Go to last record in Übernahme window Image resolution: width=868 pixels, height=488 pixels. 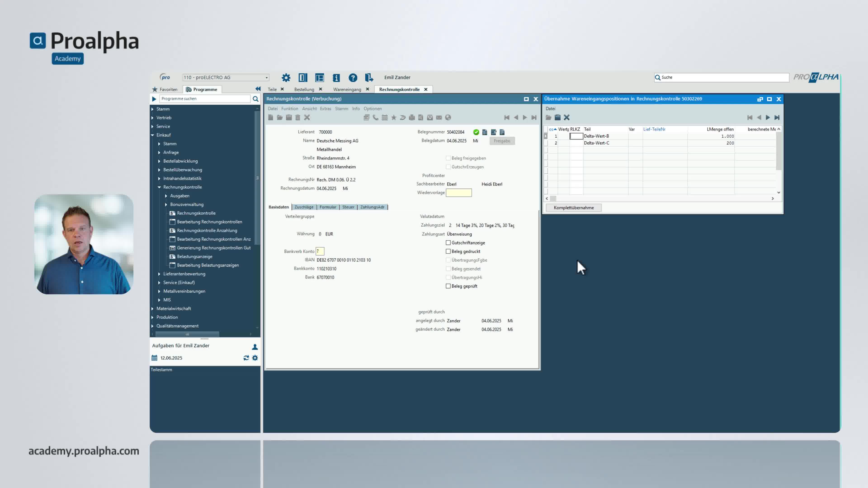[x=777, y=117]
